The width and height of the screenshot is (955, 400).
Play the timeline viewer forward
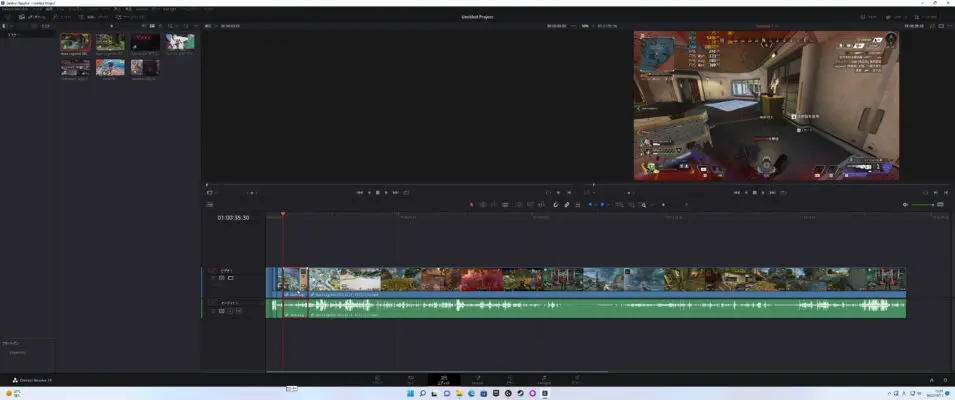(763, 192)
